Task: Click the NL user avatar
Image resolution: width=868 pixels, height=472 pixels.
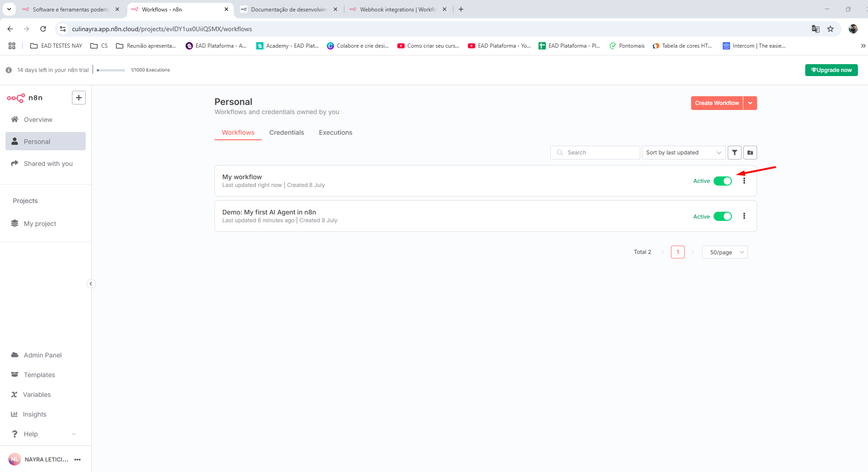Action: (15, 459)
